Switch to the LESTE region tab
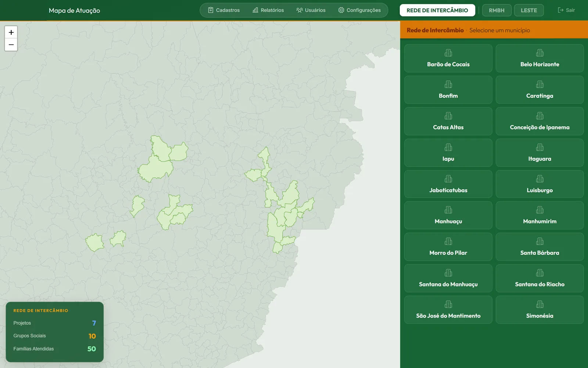 tap(529, 10)
